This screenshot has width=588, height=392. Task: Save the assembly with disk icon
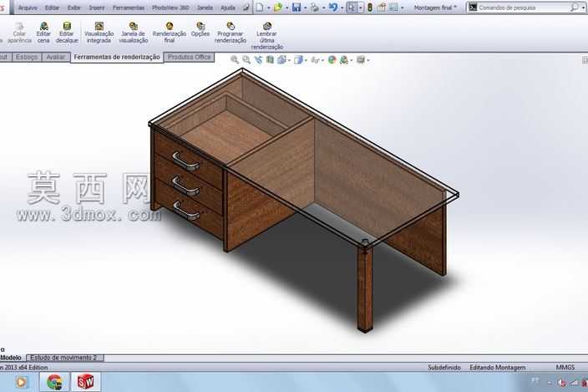point(297,8)
